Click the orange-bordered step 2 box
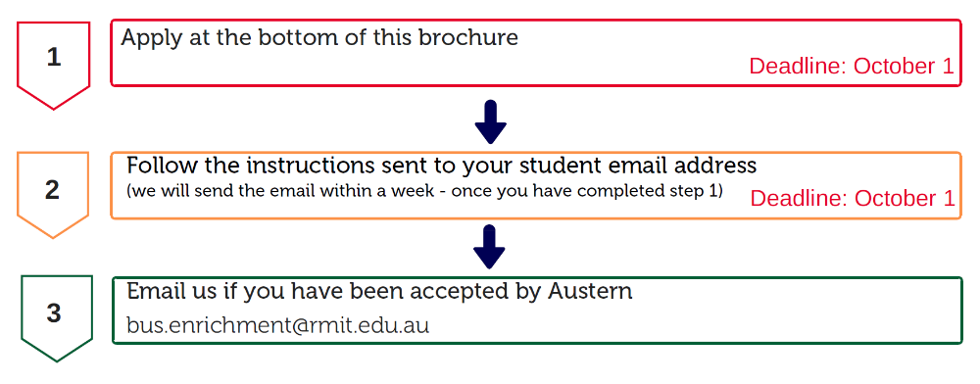 [x=536, y=185]
